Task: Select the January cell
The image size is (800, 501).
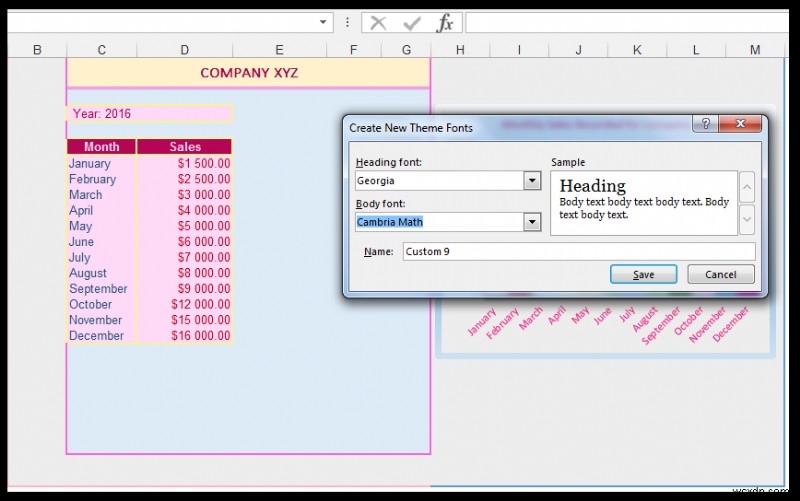Action: tap(102, 163)
